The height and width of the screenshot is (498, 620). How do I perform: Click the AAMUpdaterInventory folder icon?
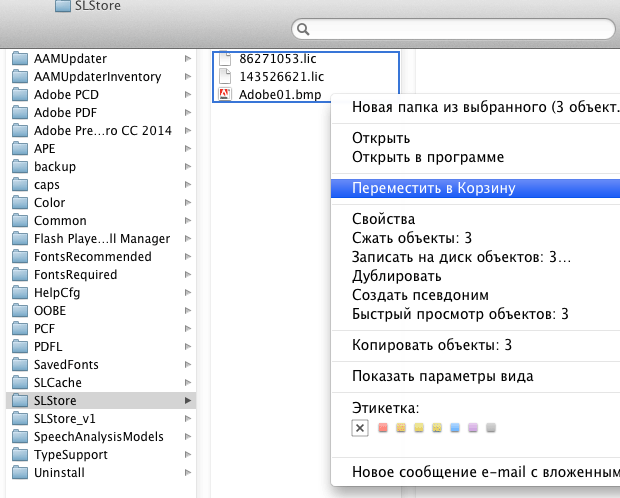point(20,76)
